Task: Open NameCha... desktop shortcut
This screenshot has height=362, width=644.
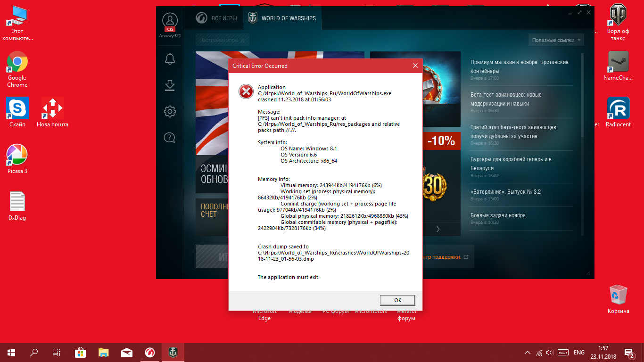Action: 618,66
